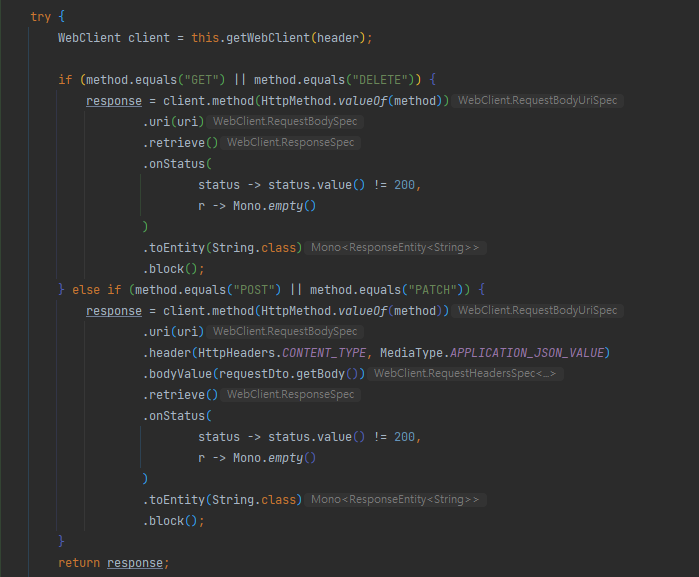
Task: Click the "POST" string literal
Action: click(254, 290)
